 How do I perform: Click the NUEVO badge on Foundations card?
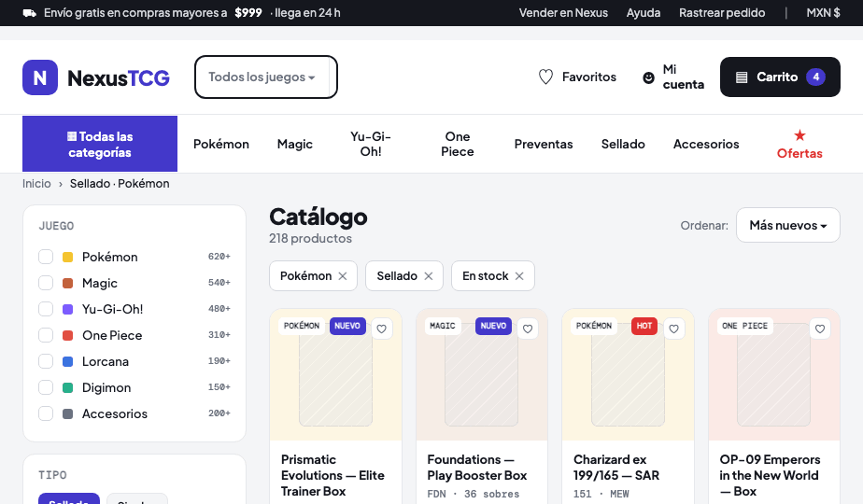pyautogui.click(x=493, y=326)
